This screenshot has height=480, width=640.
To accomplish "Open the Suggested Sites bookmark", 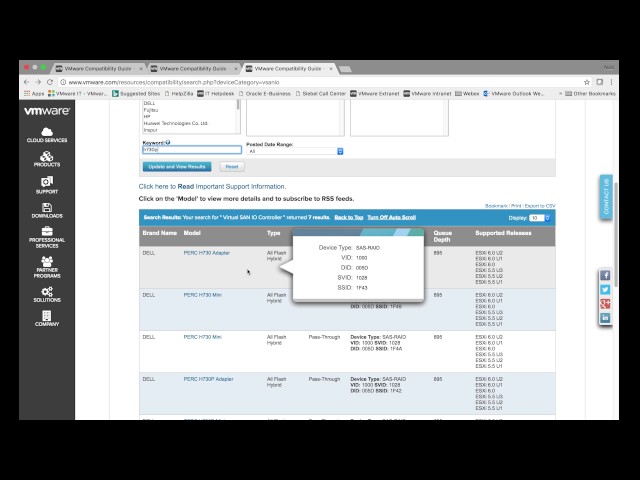I will click(x=136, y=93).
